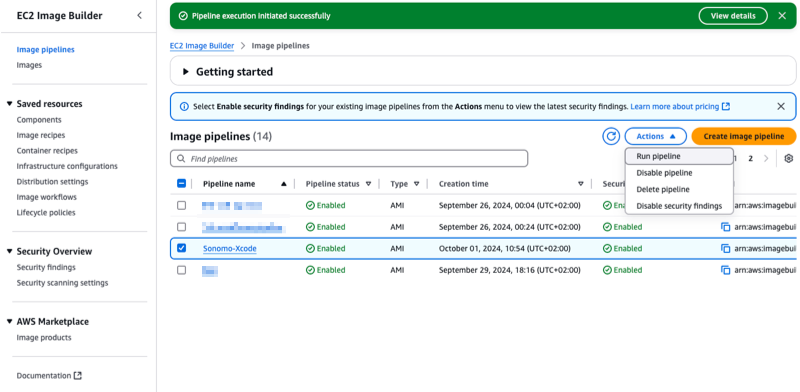Expand the Getting started section
800x392 pixels.
coord(186,72)
